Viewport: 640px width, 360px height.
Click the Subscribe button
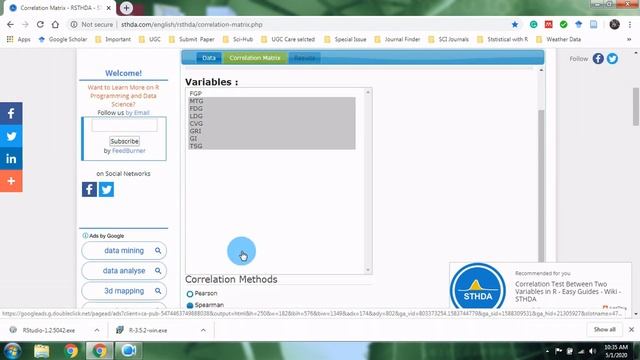point(124,141)
